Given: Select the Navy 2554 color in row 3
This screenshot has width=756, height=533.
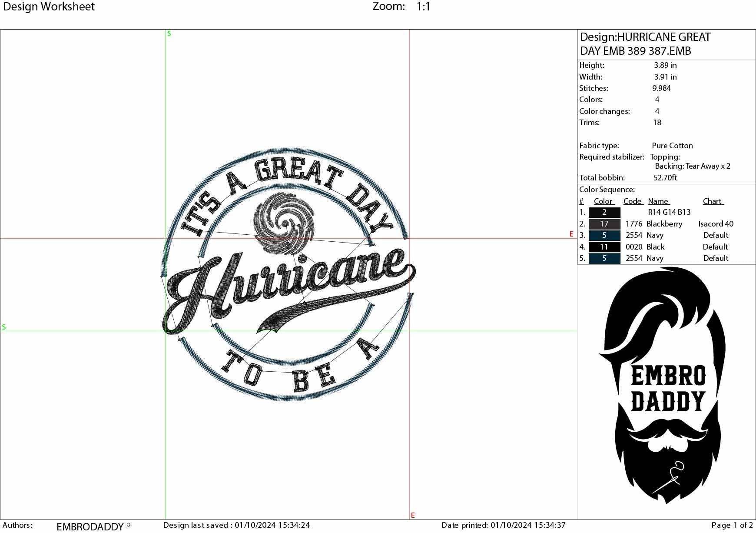Looking at the screenshot, I should 604,235.
